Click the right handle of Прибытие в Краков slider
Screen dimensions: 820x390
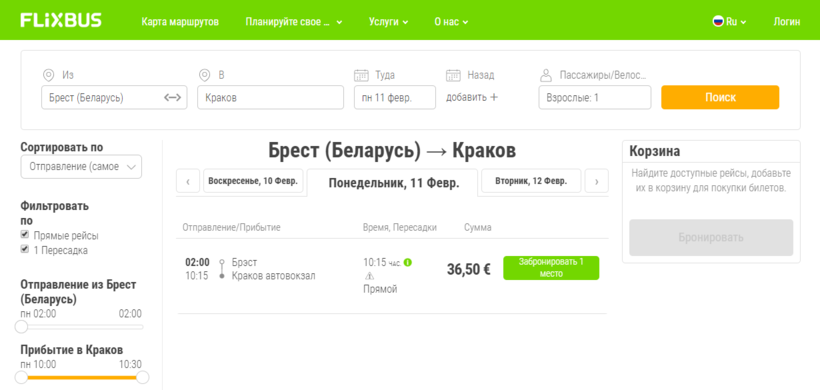142,377
